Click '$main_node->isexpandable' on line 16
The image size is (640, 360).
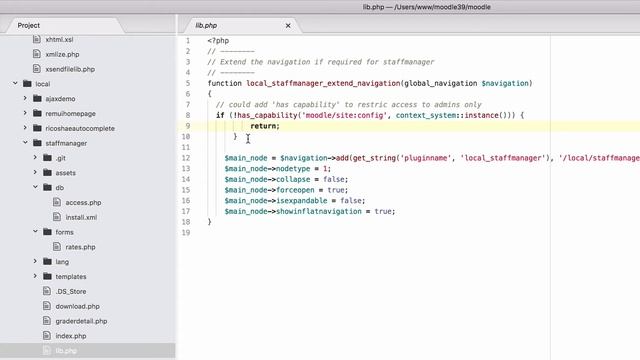(x=276, y=201)
